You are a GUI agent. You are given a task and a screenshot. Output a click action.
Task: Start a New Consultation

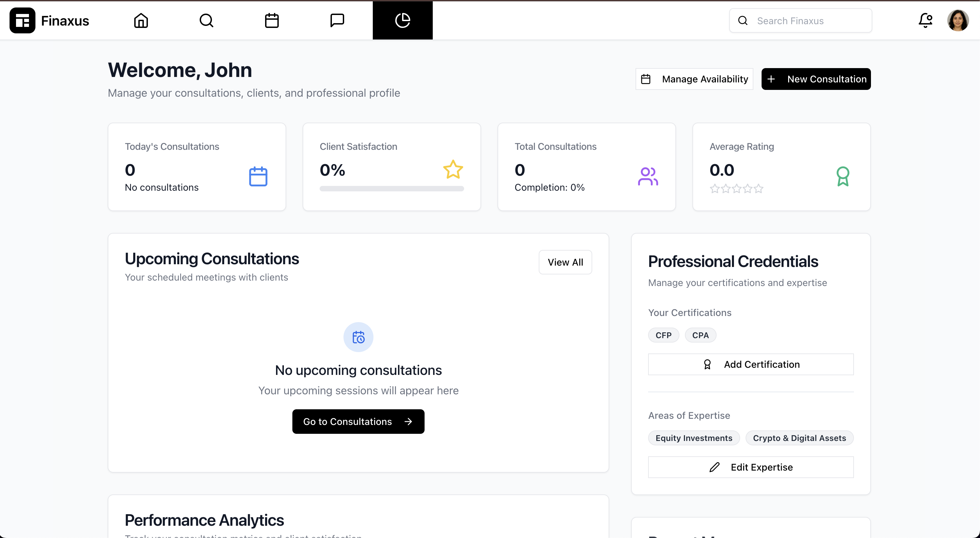coord(816,79)
